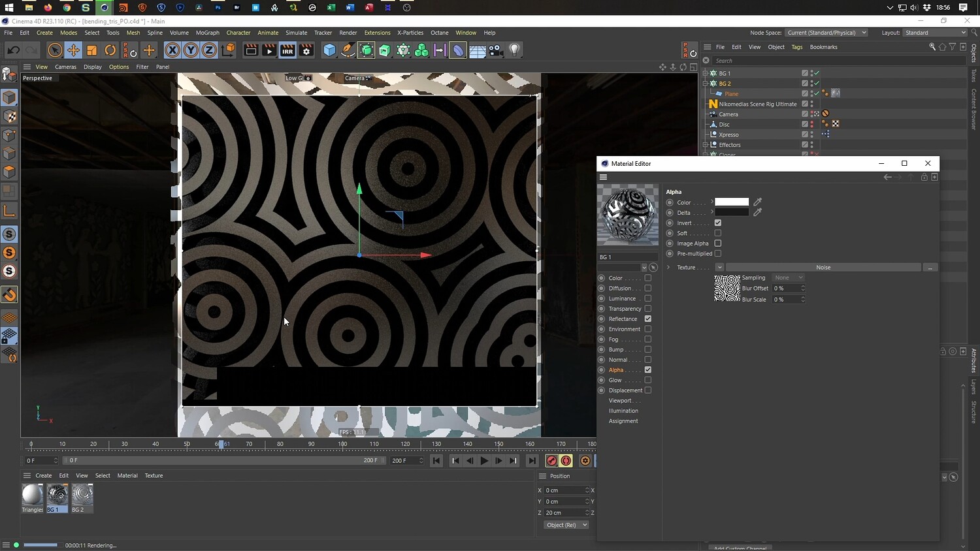Activate the Scale tool
The width and height of the screenshot is (980, 551).
tap(92, 50)
